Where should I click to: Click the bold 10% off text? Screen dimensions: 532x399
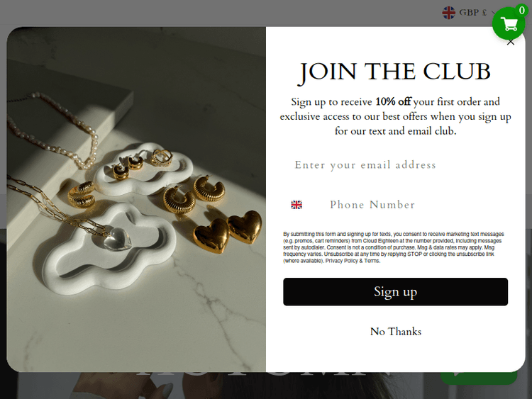pos(393,101)
